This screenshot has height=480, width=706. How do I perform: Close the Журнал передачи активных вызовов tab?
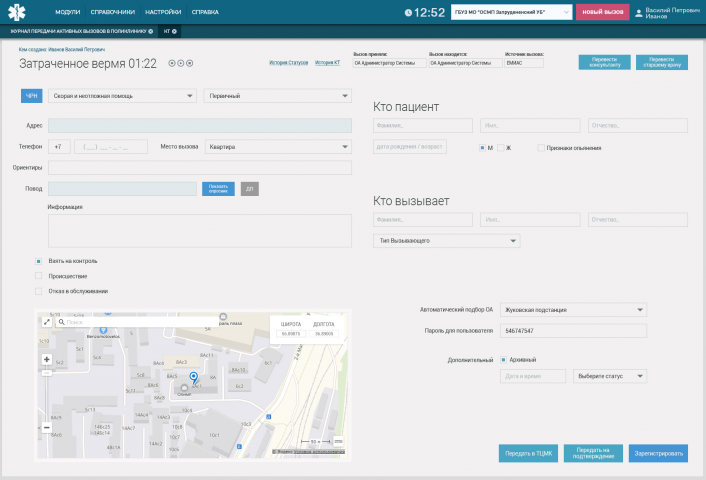click(150, 31)
